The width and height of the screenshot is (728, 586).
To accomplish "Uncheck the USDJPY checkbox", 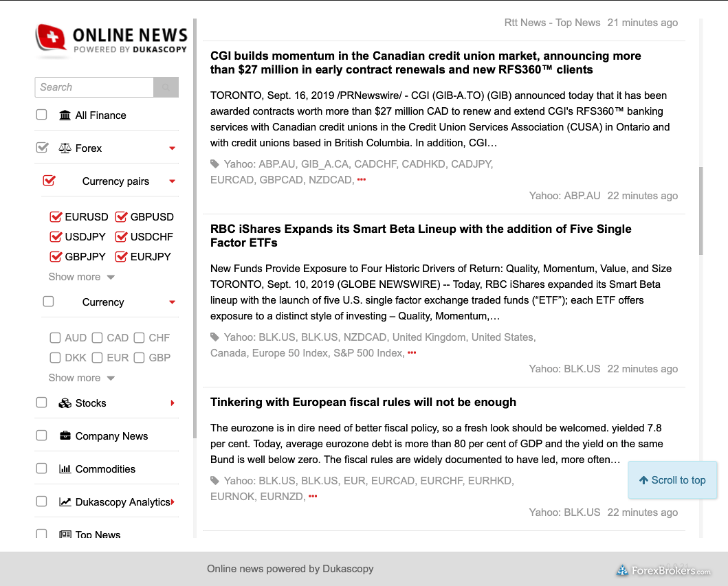I will [x=56, y=236].
